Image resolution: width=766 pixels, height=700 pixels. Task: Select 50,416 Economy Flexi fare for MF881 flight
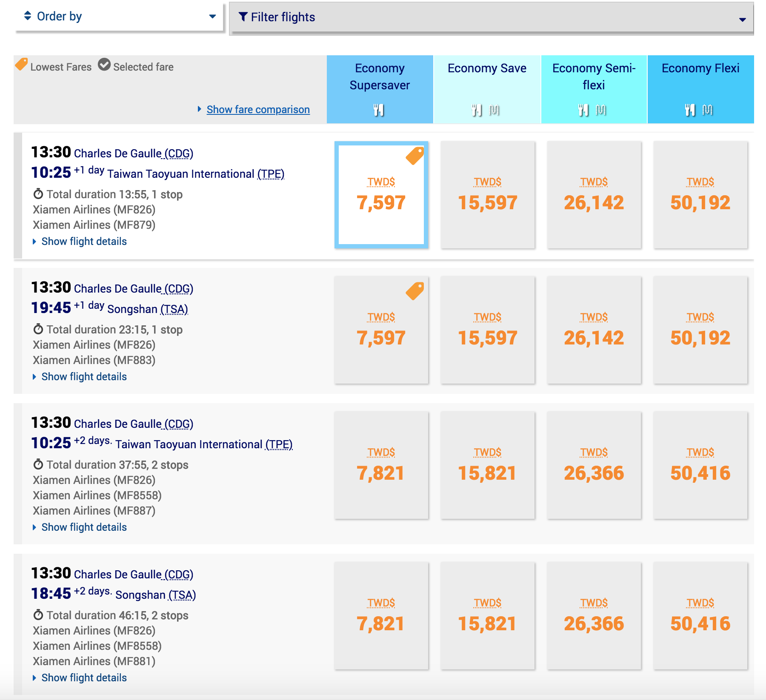700,616
